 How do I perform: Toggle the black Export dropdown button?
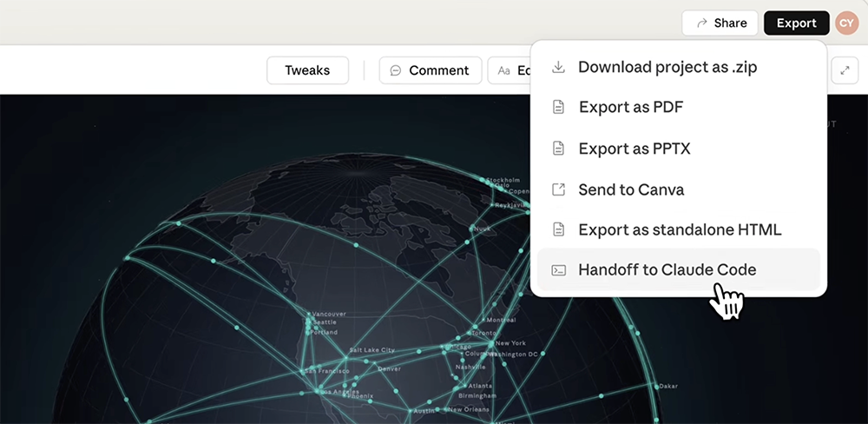(x=796, y=23)
